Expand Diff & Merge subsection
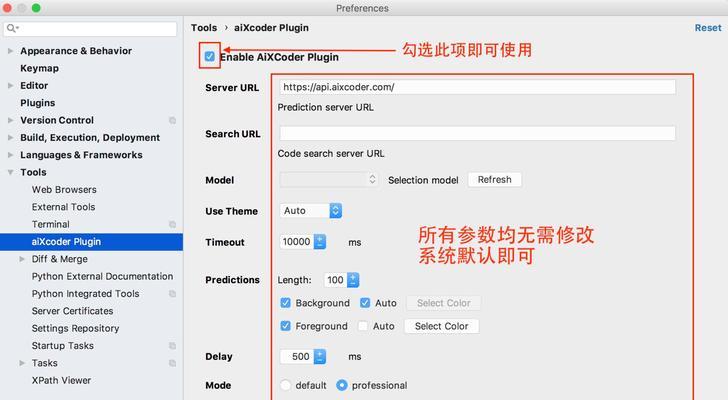The height and width of the screenshot is (400, 728). (22, 259)
